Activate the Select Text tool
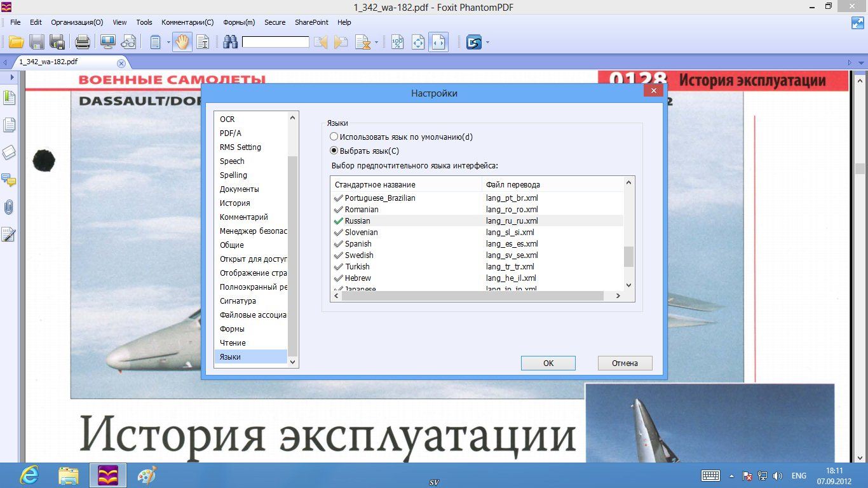The width and height of the screenshot is (868, 488). point(203,43)
